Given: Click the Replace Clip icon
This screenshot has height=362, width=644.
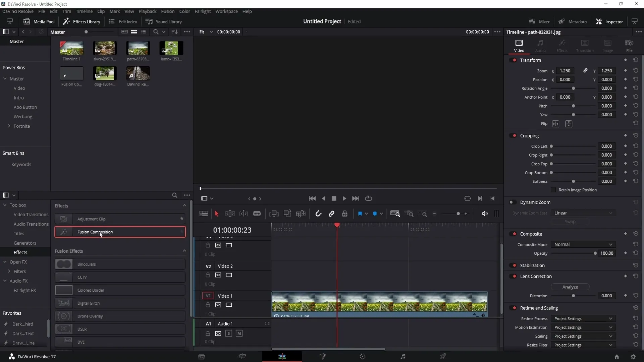Looking at the screenshot, I should (301, 214).
